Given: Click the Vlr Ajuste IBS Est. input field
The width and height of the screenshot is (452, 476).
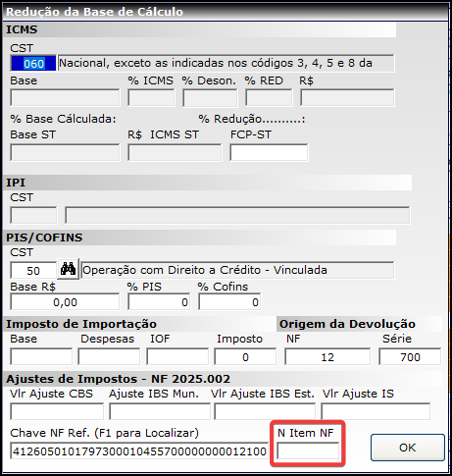Looking at the screenshot, I should 265,411.
